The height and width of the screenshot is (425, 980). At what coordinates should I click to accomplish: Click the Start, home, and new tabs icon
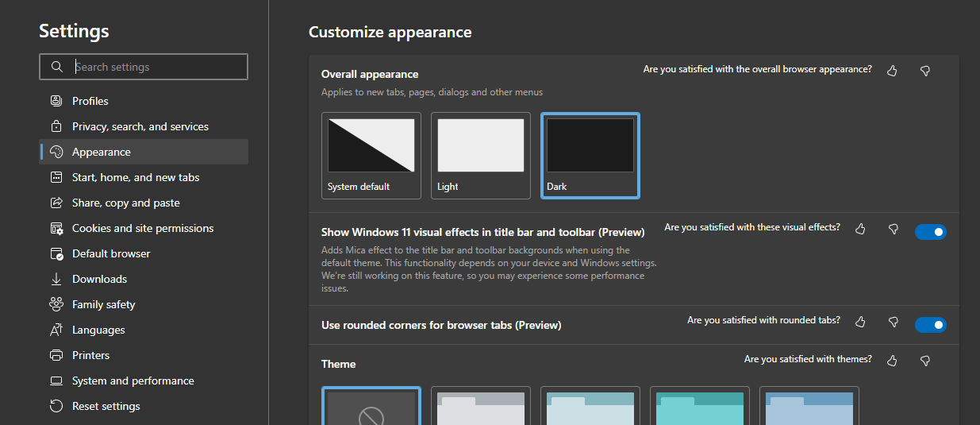coord(56,177)
